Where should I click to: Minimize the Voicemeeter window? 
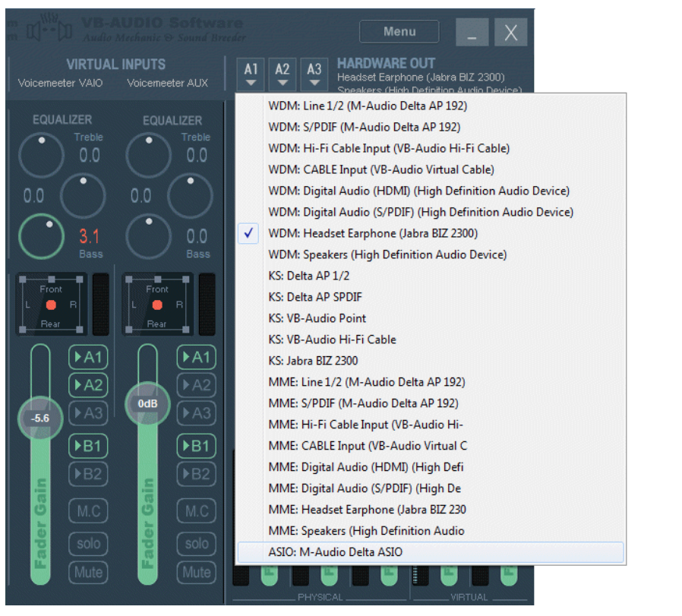(472, 32)
